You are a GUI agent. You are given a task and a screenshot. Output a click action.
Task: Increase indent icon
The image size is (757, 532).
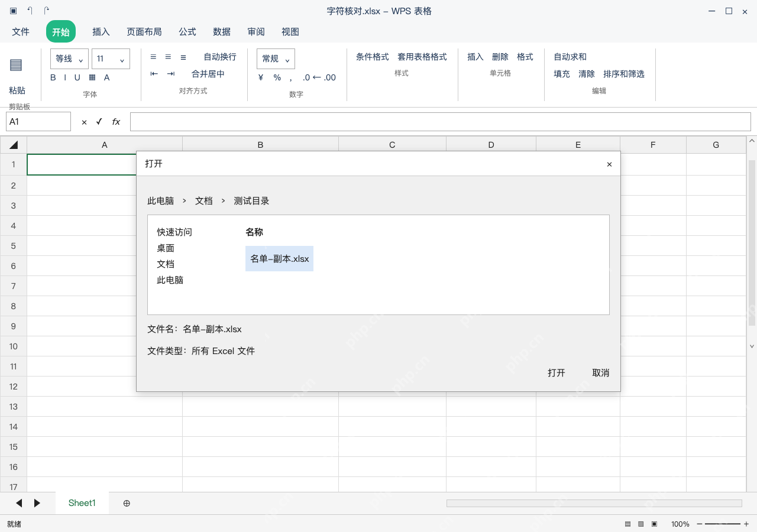(x=171, y=74)
